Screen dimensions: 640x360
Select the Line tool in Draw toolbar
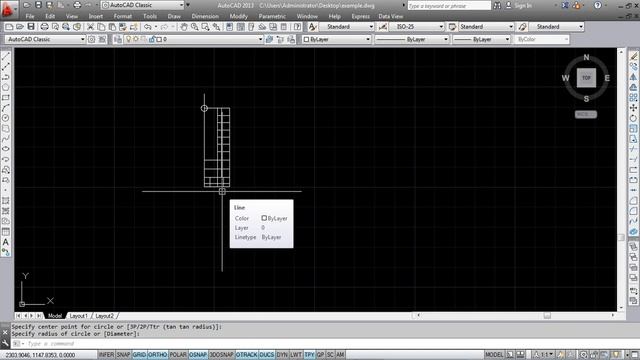coord(6,56)
